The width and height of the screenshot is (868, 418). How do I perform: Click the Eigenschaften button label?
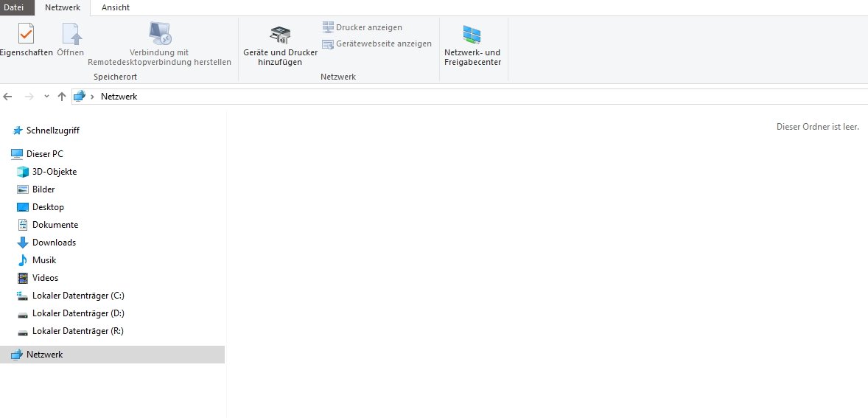(x=27, y=52)
